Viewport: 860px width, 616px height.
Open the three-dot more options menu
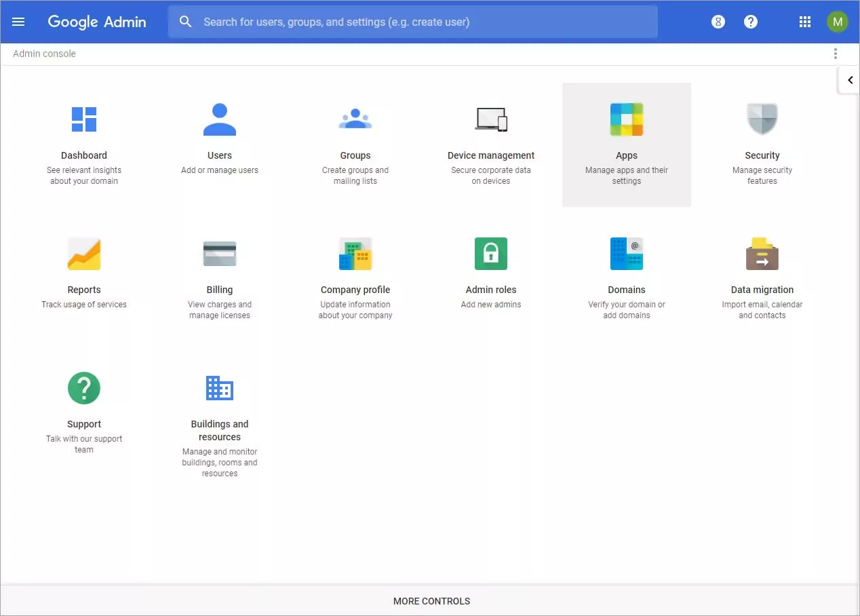836,54
